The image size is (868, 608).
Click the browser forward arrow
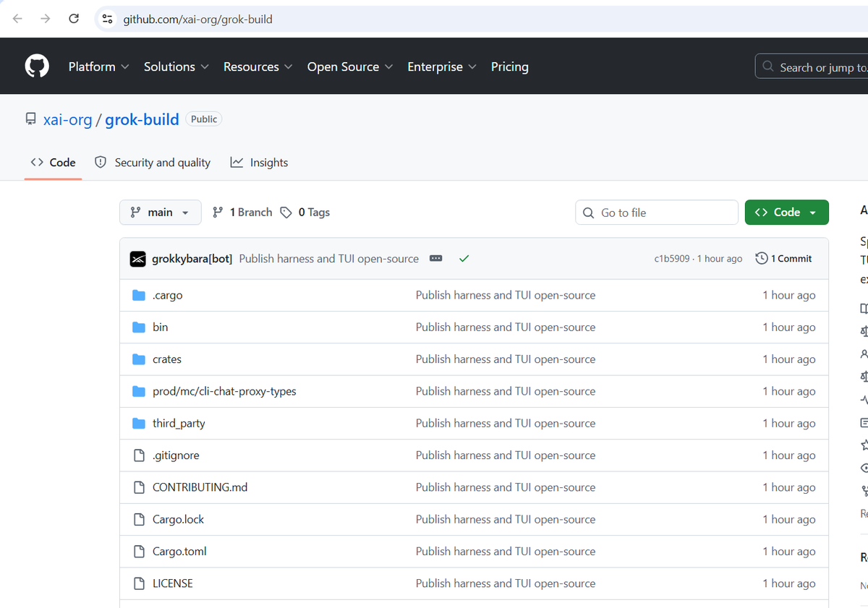(46, 19)
